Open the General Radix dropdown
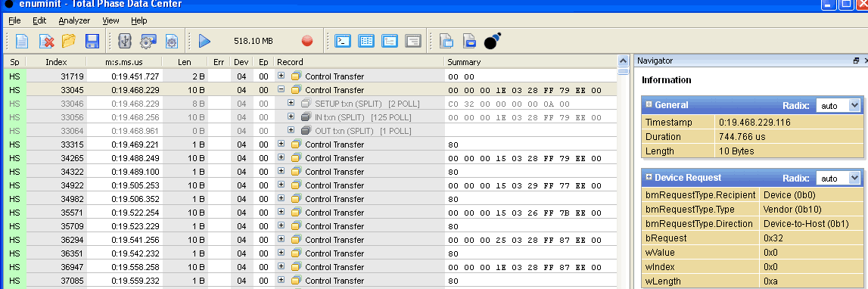The width and height of the screenshot is (868, 289). pyautogui.click(x=838, y=105)
